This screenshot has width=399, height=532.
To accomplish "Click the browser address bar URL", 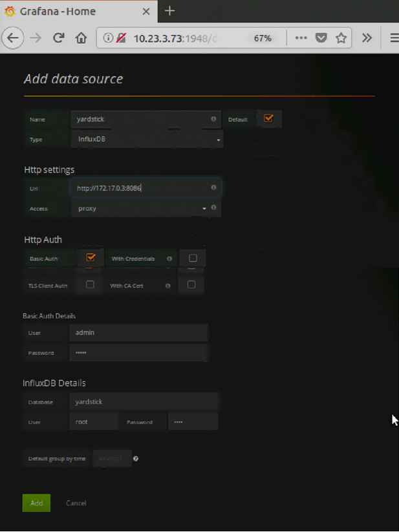I will click(175, 38).
